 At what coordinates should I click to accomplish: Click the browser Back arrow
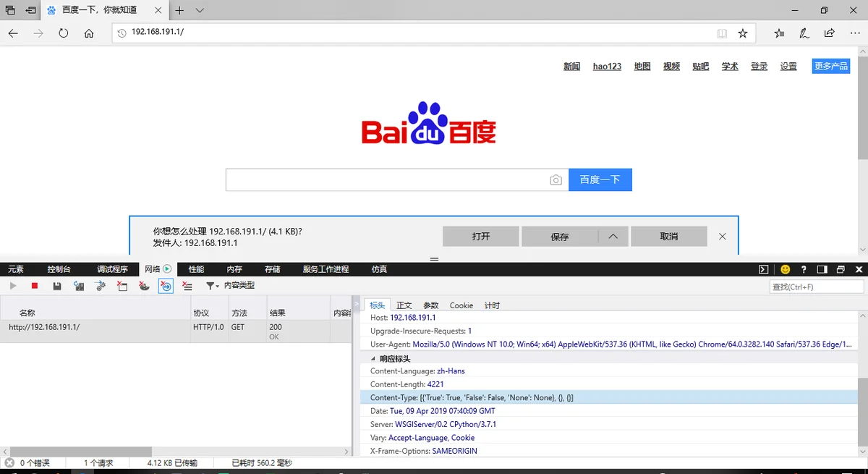click(13, 33)
